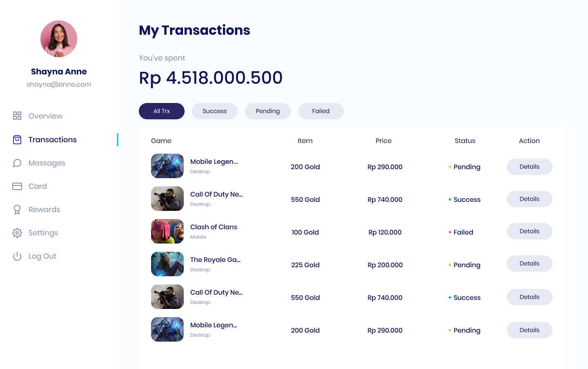Image resolution: width=588 pixels, height=369 pixels.
Task: Open the Clash of Clans game thumbnail
Action: [167, 231]
